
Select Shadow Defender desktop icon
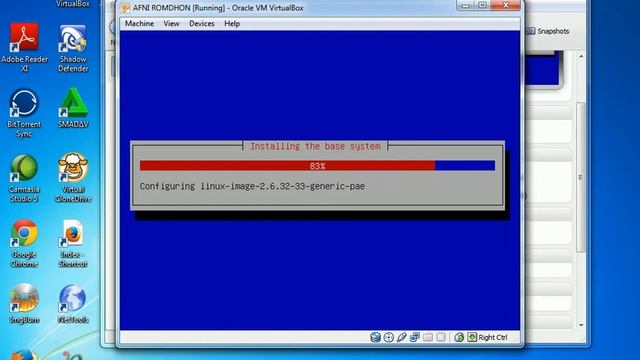pos(73,48)
